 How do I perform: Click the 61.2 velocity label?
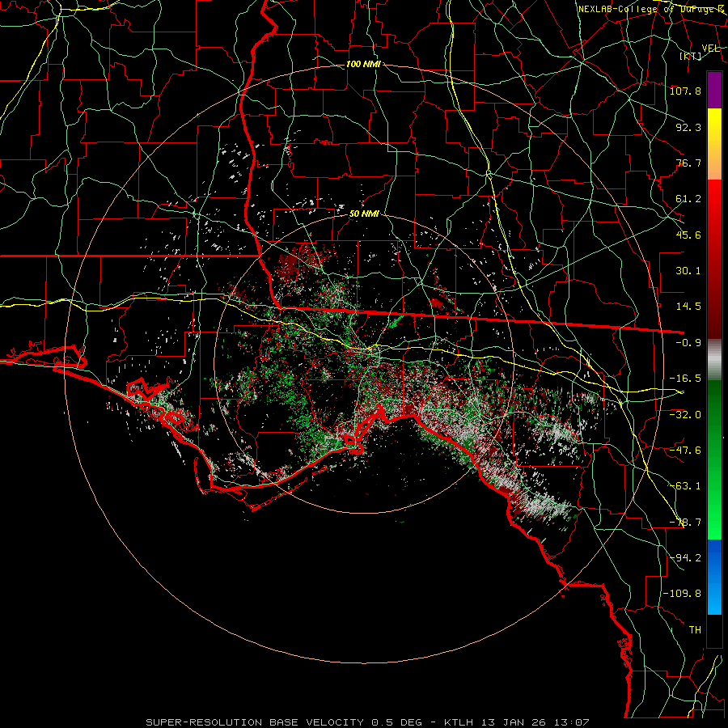point(688,199)
